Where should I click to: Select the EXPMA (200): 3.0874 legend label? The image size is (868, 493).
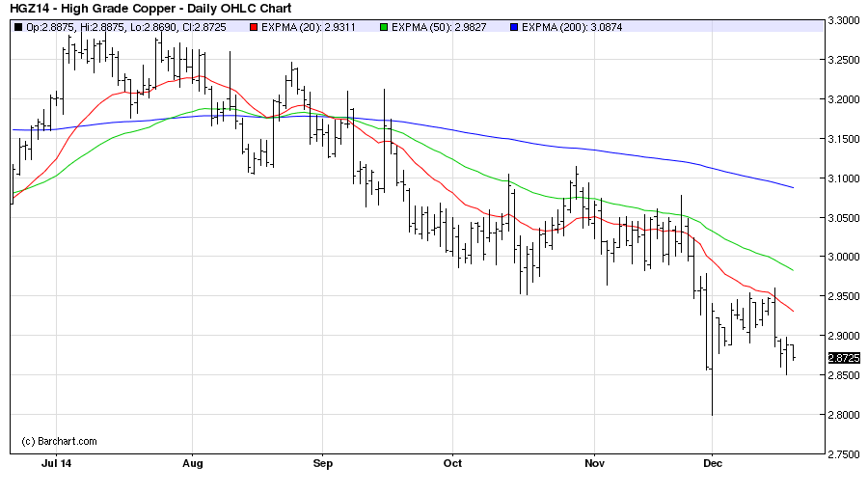point(573,28)
